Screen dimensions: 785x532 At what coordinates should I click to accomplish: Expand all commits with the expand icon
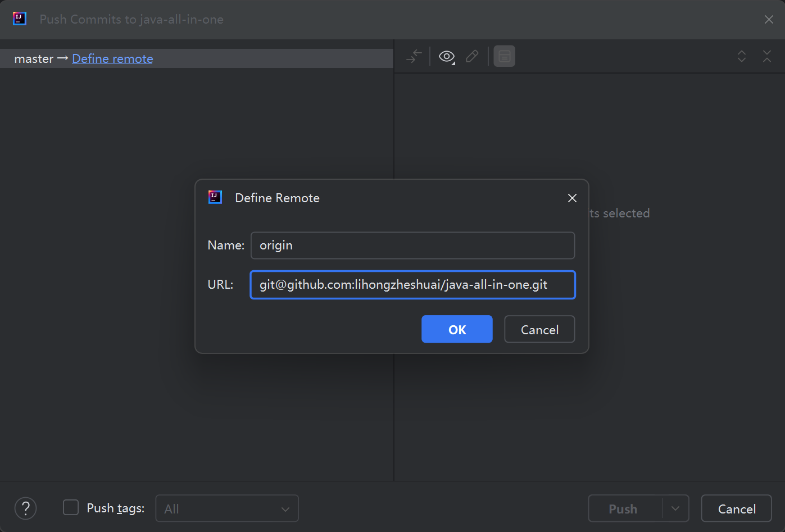click(x=742, y=56)
